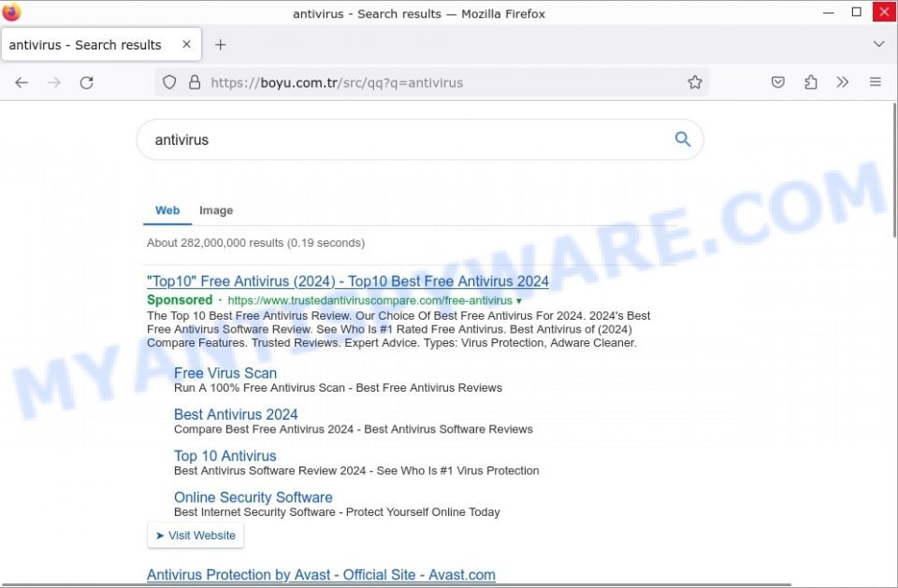Close the Firefox window
The width and height of the screenshot is (898, 588).
tap(884, 12)
